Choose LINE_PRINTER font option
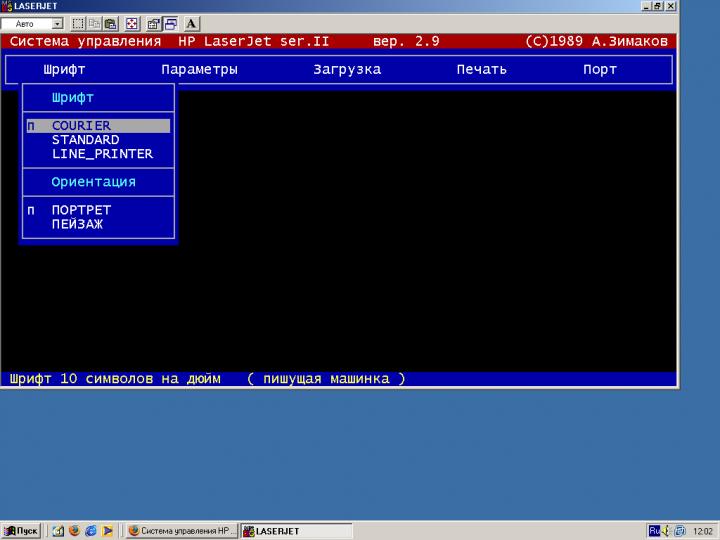Image resolution: width=720 pixels, height=540 pixels. pyautogui.click(x=102, y=154)
